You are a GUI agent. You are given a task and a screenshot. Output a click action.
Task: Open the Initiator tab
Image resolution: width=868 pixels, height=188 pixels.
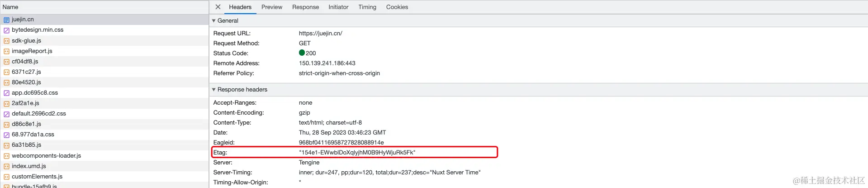click(x=338, y=7)
